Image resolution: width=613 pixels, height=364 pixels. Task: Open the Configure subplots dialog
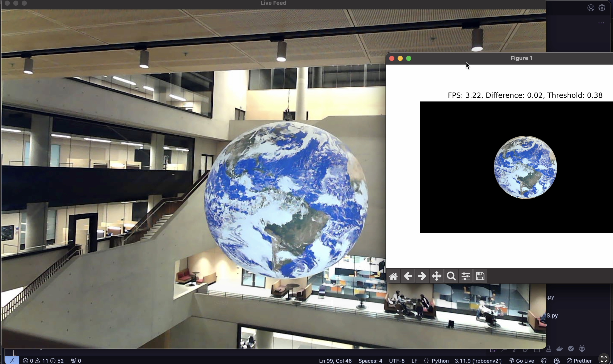point(465,276)
